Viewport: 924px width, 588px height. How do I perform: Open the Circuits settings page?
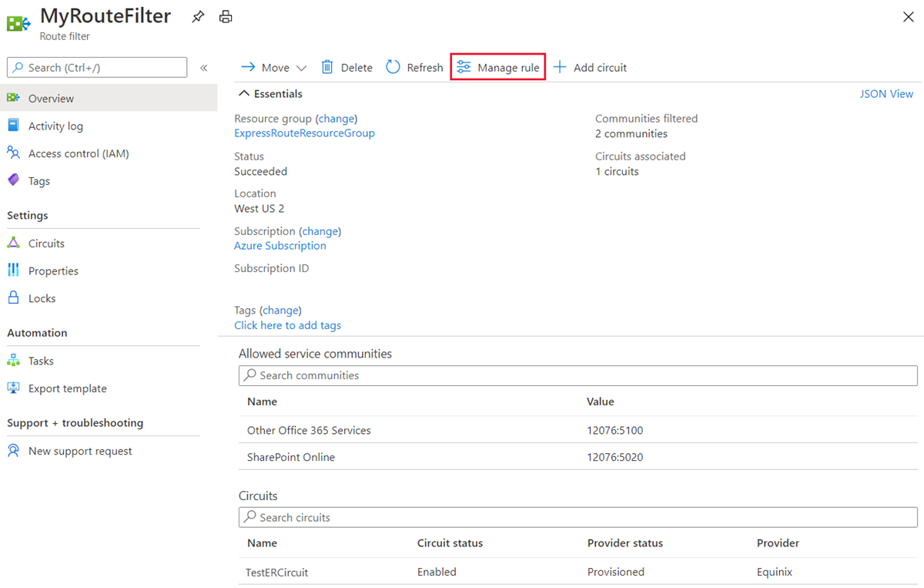tap(46, 244)
